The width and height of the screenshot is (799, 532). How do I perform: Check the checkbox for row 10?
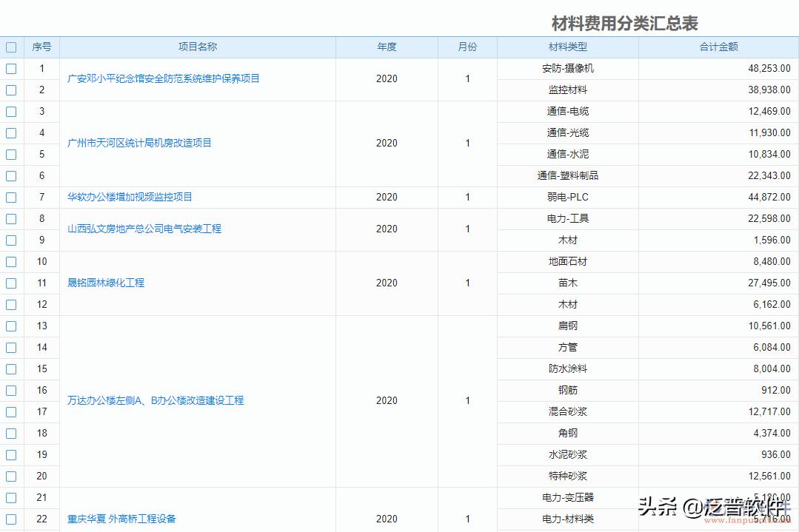click(x=11, y=261)
